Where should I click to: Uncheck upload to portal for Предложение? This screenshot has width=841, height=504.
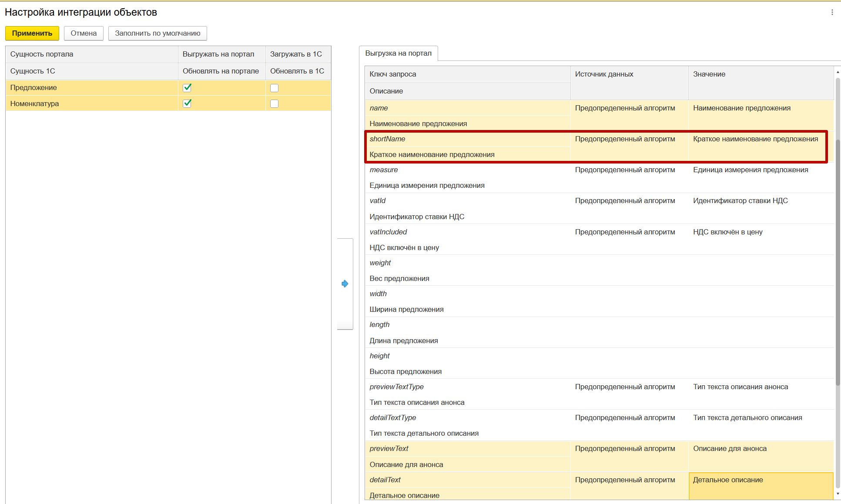[x=187, y=88]
